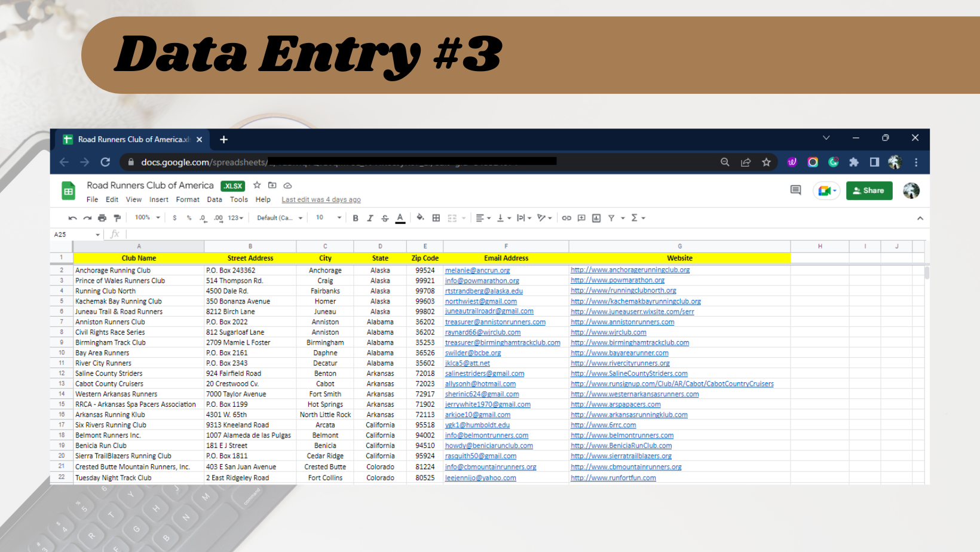Open the text rotation dropdown
Viewport: 980px width, 552px height.
544,218
